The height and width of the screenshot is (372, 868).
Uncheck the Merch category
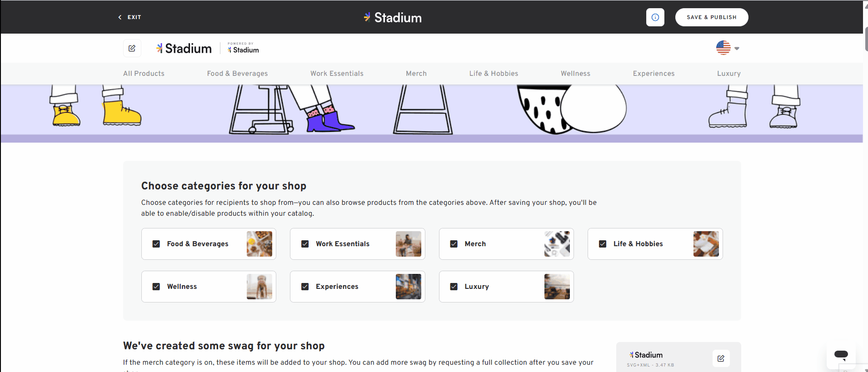(454, 244)
